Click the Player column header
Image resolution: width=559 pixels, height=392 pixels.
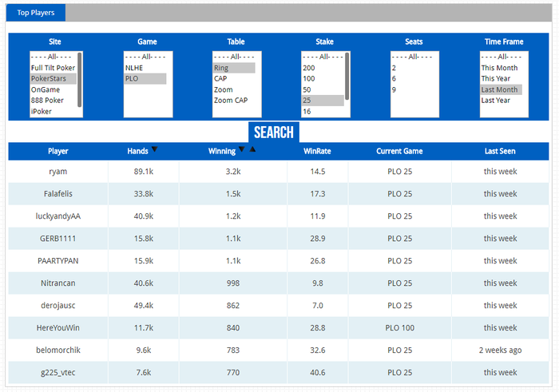pyautogui.click(x=58, y=151)
